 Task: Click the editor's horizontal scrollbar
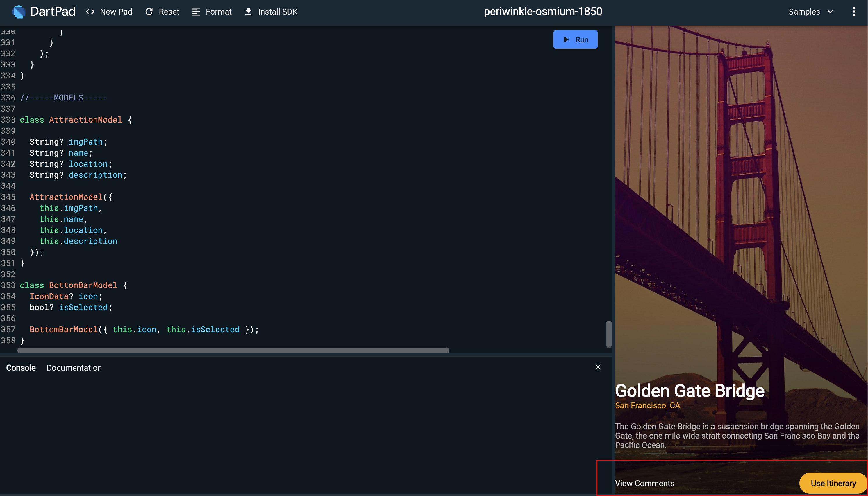233,350
